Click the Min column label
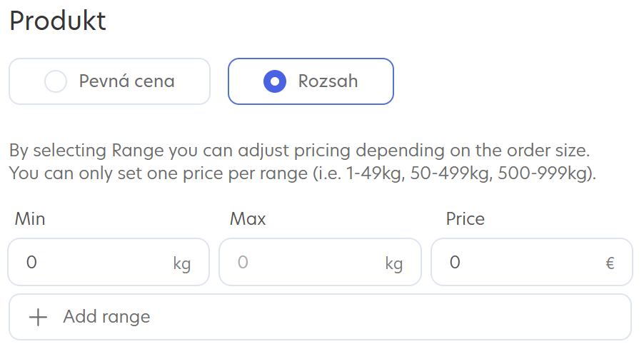Screen dimensions: 644x354 point(30,218)
